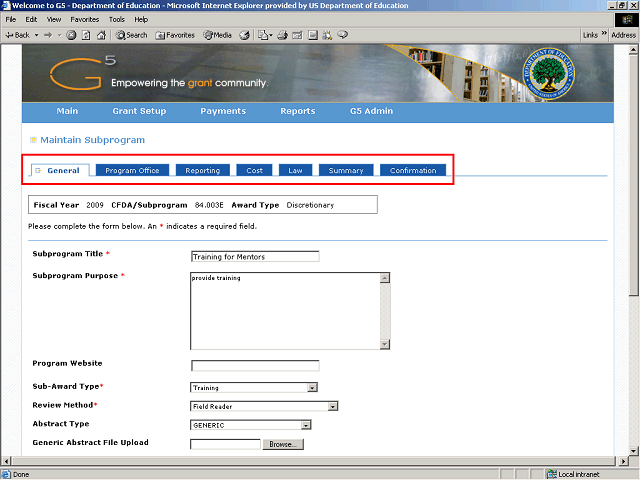This screenshot has height=480, width=640.
Task: Click the Local intranet zone status icon
Action: click(x=552, y=474)
